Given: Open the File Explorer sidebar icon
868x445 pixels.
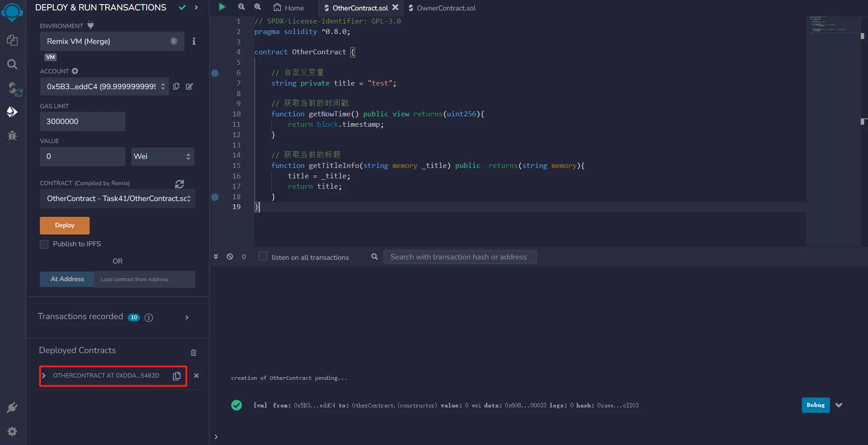Looking at the screenshot, I should tap(12, 40).
